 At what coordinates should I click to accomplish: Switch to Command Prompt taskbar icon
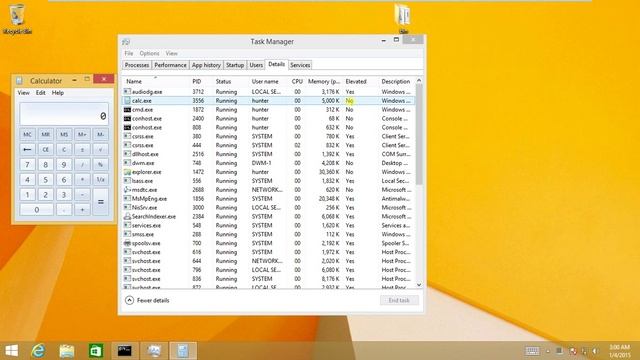pyautogui.click(x=124, y=351)
